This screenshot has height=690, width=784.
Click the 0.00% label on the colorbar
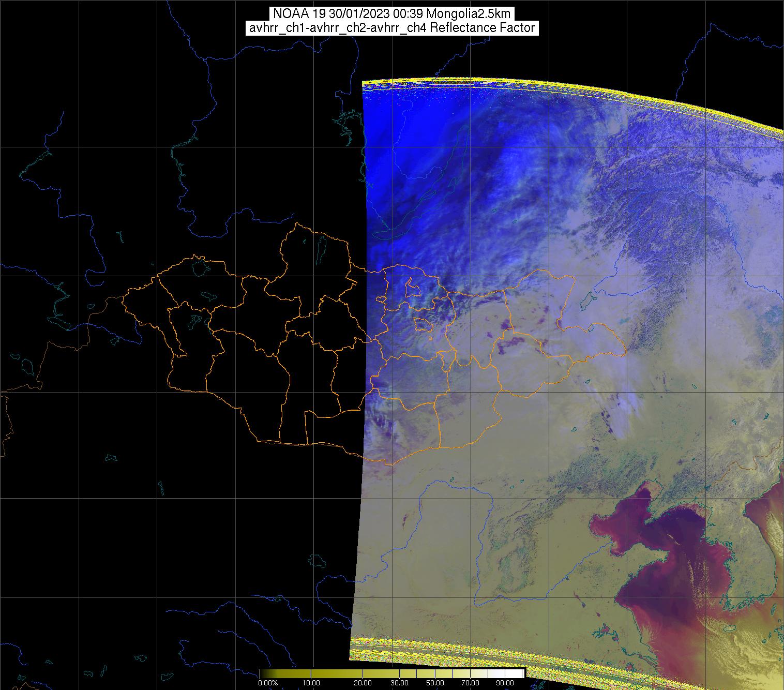click(x=268, y=683)
